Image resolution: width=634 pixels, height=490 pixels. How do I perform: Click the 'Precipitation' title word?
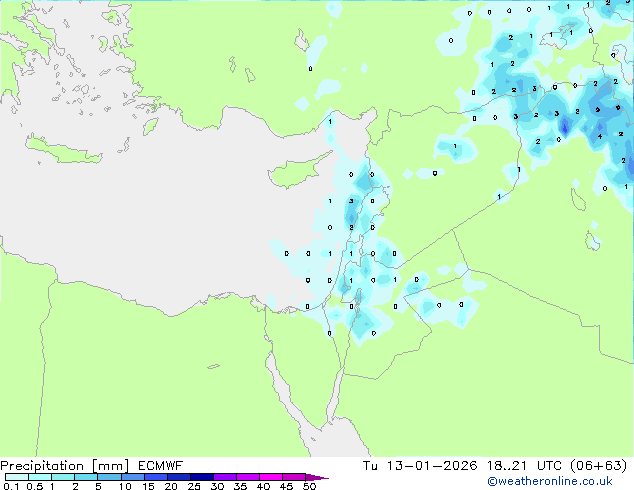pos(42,466)
